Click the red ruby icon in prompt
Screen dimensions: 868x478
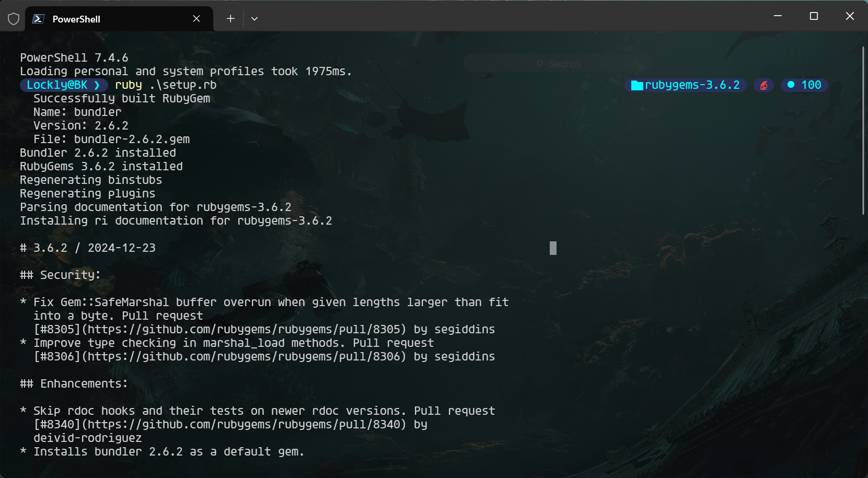[x=763, y=85]
